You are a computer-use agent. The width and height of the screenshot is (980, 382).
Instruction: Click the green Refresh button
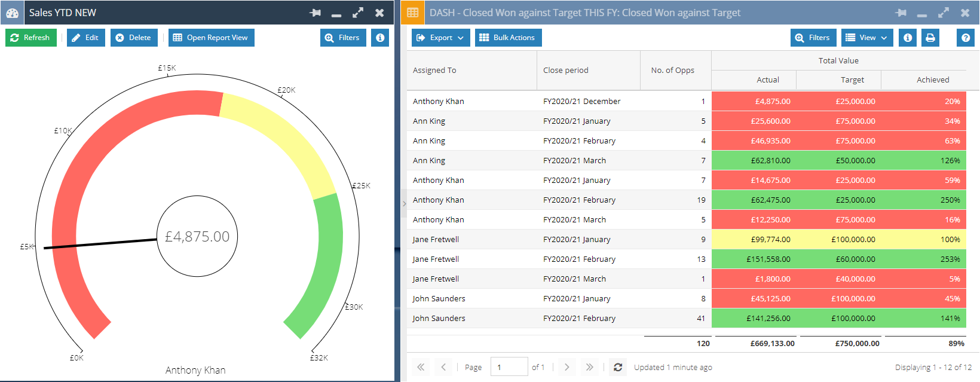point(30,38)
